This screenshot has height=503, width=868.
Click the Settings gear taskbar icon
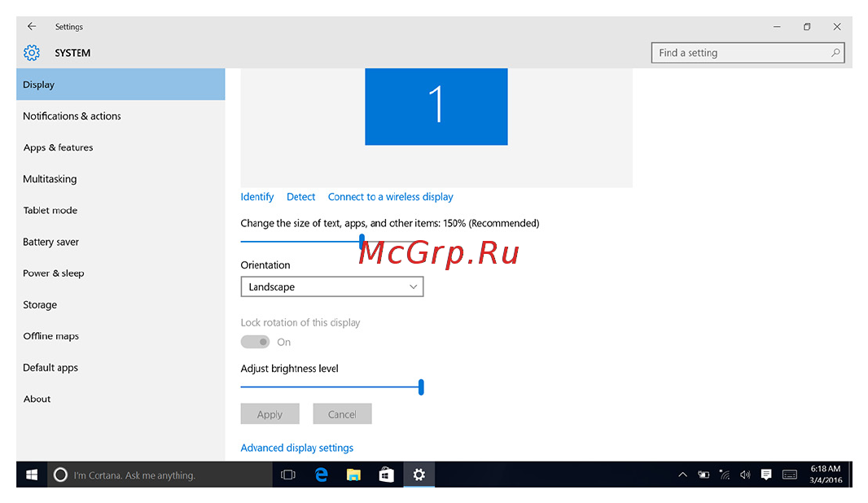point(419,475)
